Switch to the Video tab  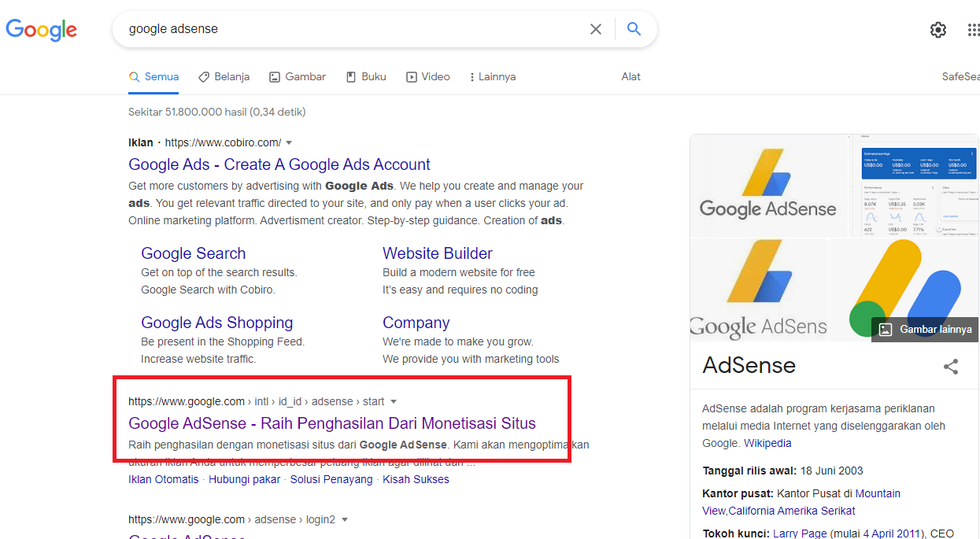tap(428, 77)
